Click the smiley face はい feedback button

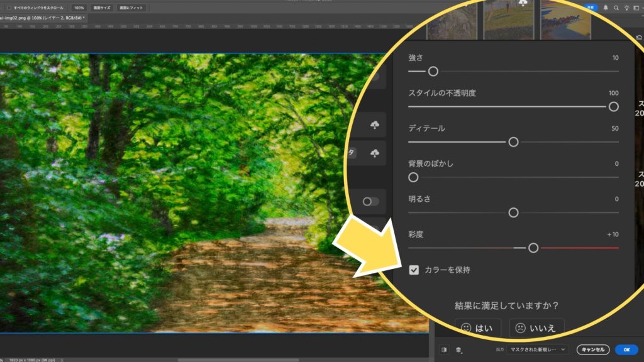477,327
